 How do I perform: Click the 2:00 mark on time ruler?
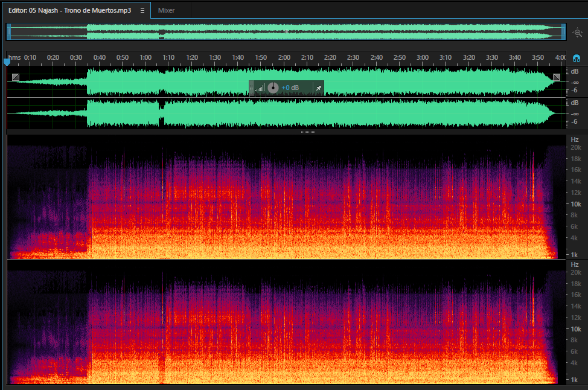(x=284, y=57)
